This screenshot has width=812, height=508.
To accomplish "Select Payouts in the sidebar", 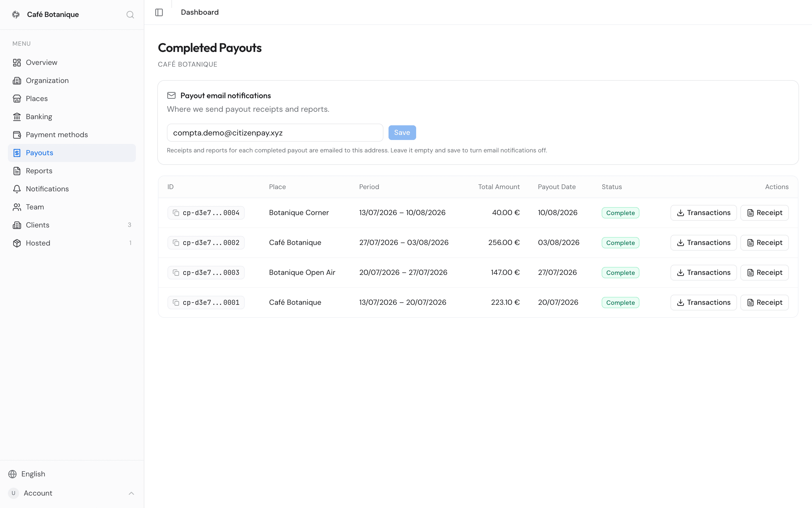I will (x=72, y=153).
